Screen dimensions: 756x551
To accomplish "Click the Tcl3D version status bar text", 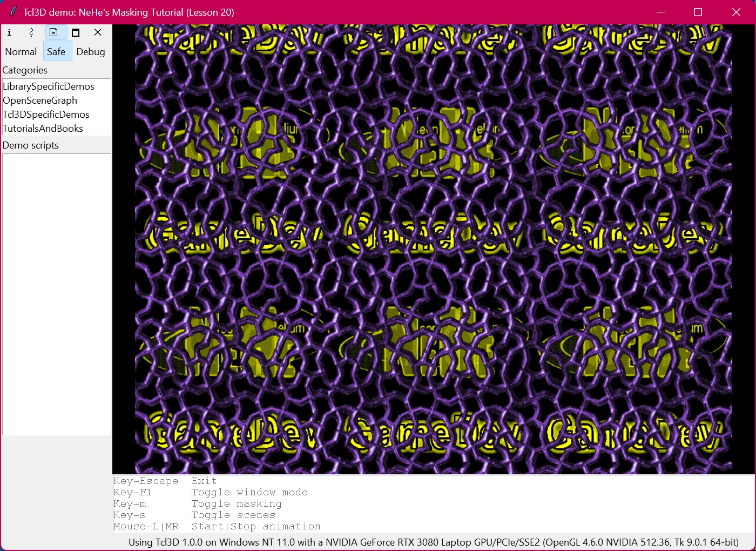I will (433, 542).
